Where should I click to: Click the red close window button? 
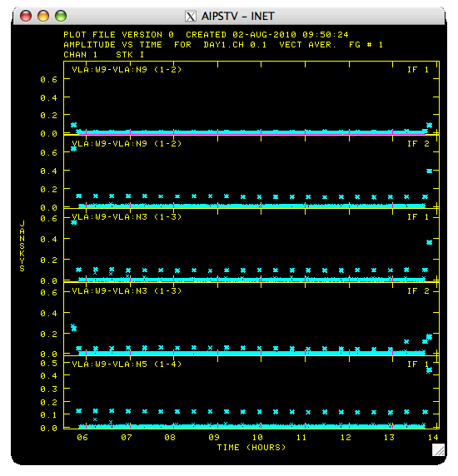click(26, 16)
